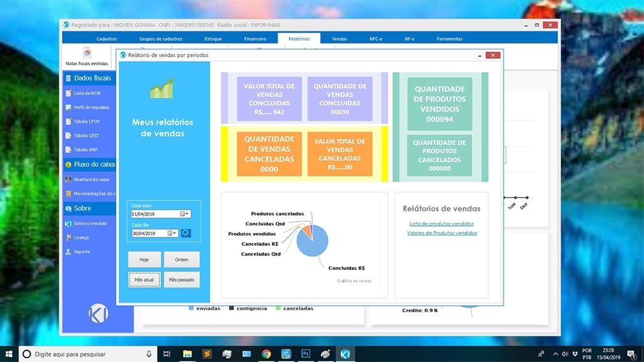Open Sobre o Vendaki in the sidebar
This screenshot has height=362, width=644.
pyautogui.click(x=89, y=223)
